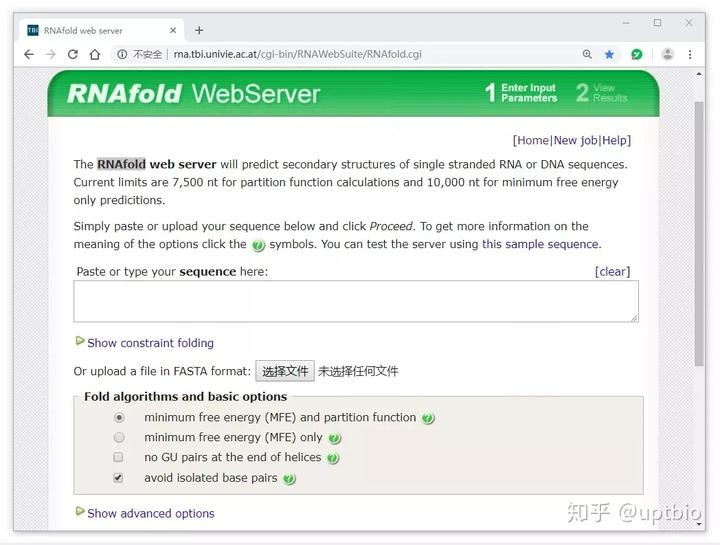Screen dimensions: 720x545
Task: Click the browser back arrow
Action: 29,54
